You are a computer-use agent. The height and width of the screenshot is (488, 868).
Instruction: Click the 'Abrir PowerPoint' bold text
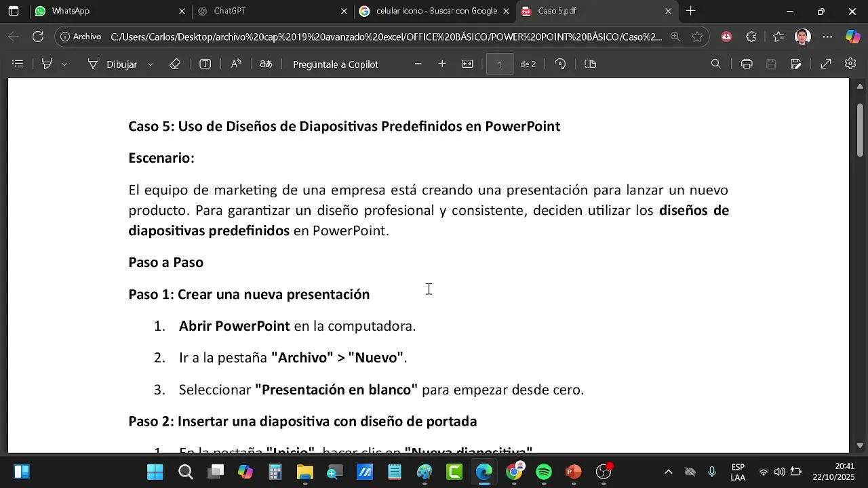tap(234, 326)
